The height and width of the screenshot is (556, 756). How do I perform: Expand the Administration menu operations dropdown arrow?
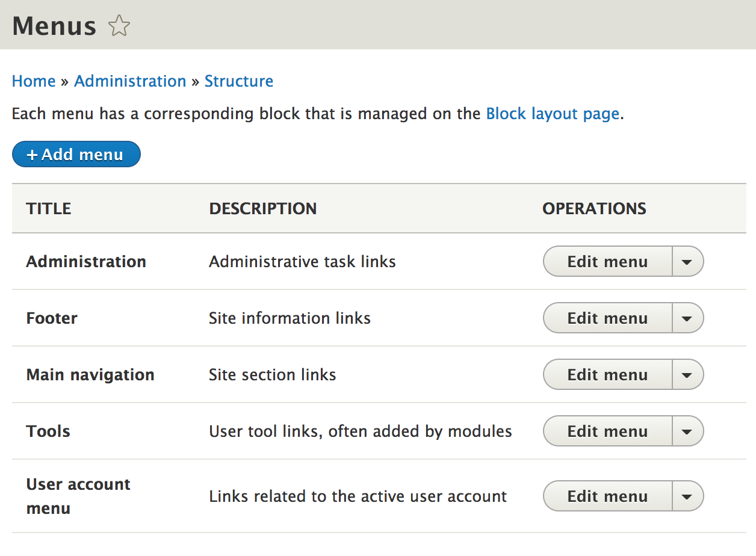point(687,262)
